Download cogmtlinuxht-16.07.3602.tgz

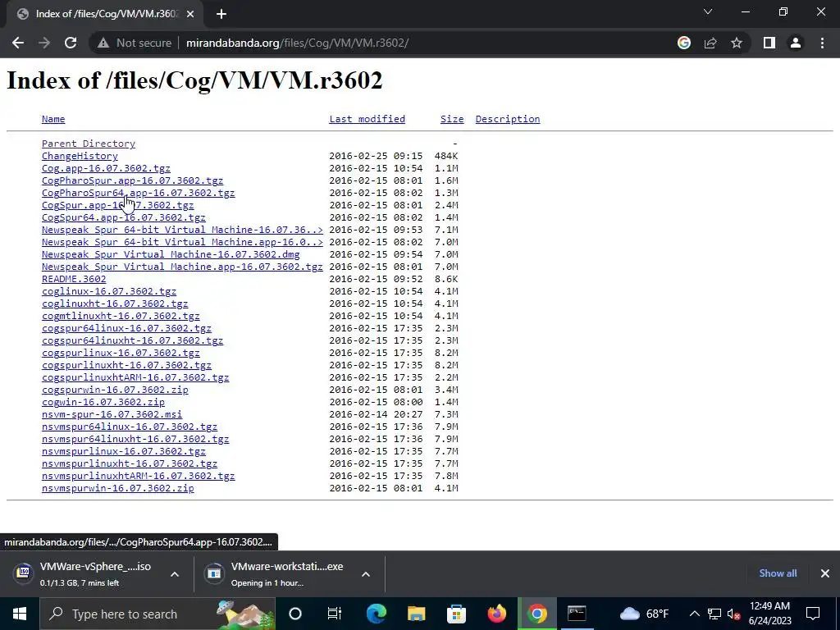point(121,316)
